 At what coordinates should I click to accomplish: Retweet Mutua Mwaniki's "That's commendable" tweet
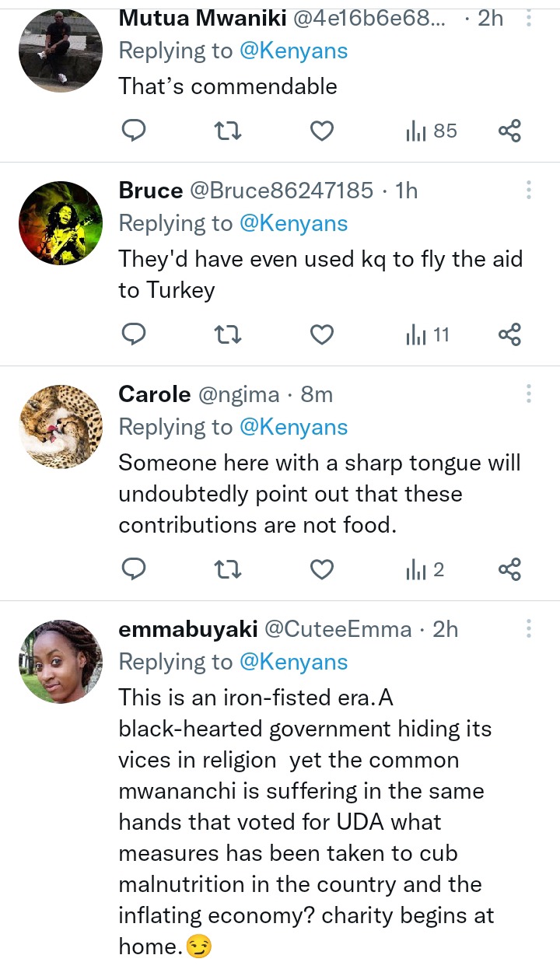pyautogui.click(x=228, y=131)
